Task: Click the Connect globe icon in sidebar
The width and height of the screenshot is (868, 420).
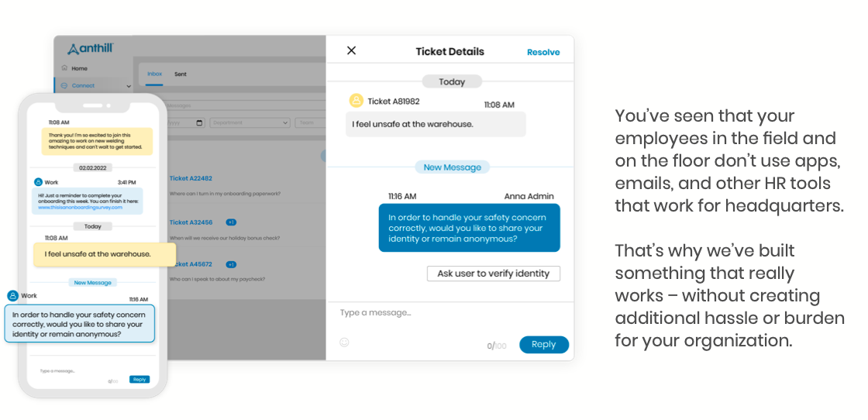Action: (64, 85)
